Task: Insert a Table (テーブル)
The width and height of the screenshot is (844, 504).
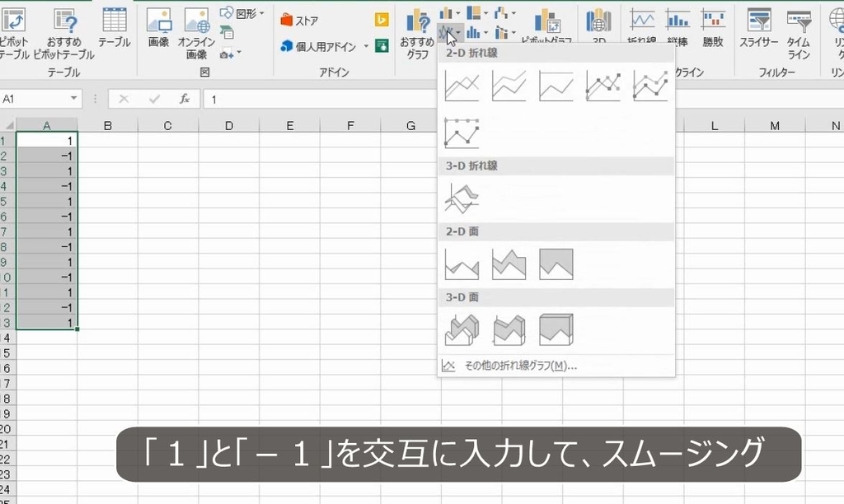Action: (114, 28)
